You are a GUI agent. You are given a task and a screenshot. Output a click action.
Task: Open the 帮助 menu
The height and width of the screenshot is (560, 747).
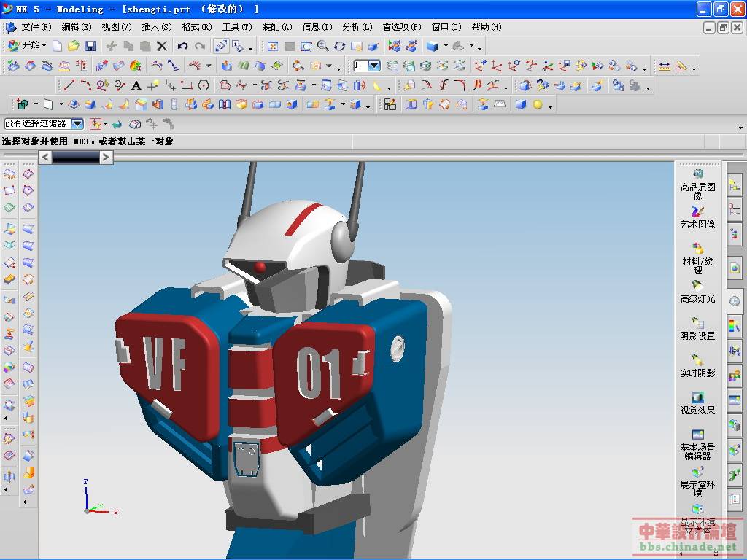[x=487, y=27]
